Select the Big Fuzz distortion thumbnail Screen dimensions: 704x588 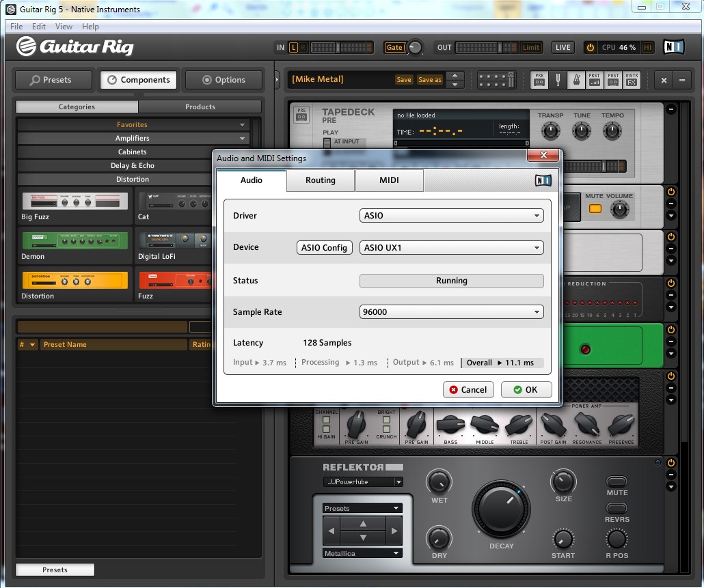75,201
